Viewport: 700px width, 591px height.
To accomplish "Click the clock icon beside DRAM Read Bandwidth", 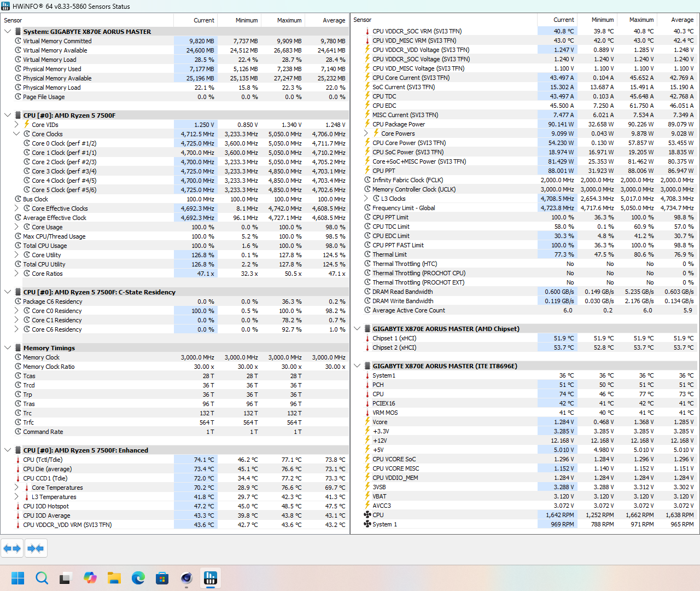I will coord(367,292).
